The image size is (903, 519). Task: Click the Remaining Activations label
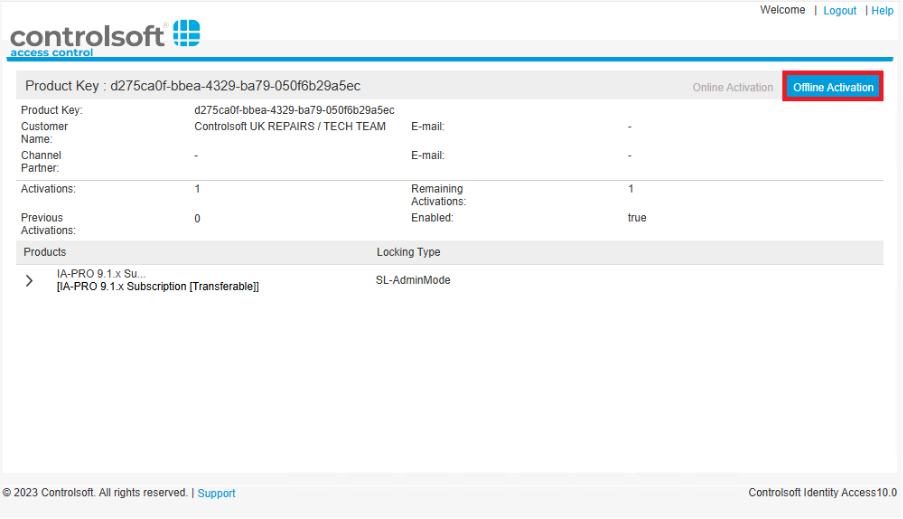(438, 195)
